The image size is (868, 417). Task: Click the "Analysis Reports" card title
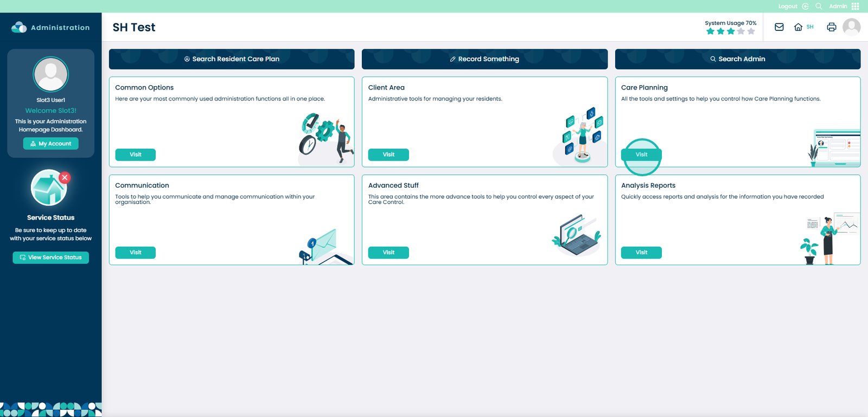648,185
